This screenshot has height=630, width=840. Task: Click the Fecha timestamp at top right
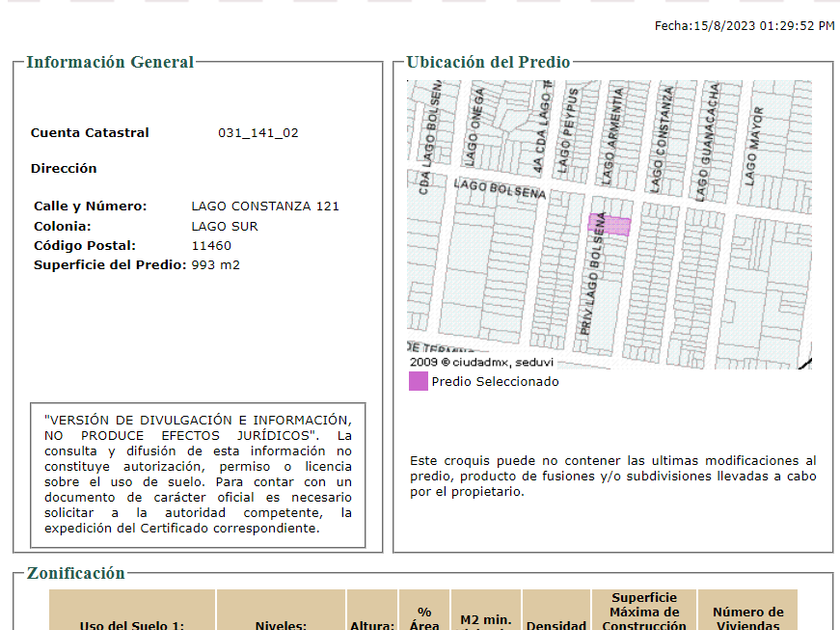[744, 26]
